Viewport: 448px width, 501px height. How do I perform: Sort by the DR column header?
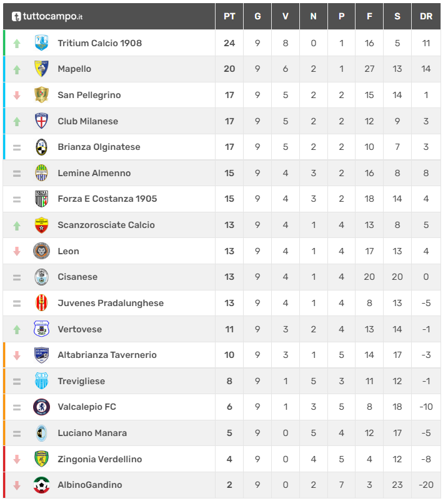(x=426, y=16)
